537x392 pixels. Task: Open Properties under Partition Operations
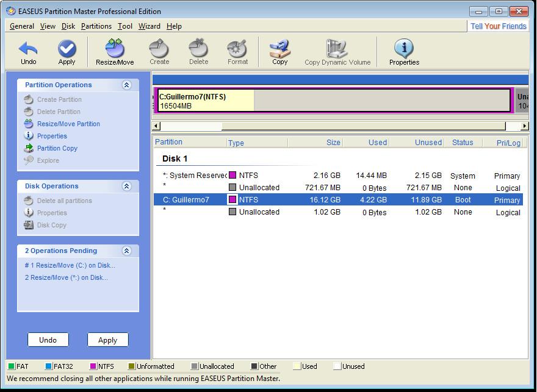(52, 136)
